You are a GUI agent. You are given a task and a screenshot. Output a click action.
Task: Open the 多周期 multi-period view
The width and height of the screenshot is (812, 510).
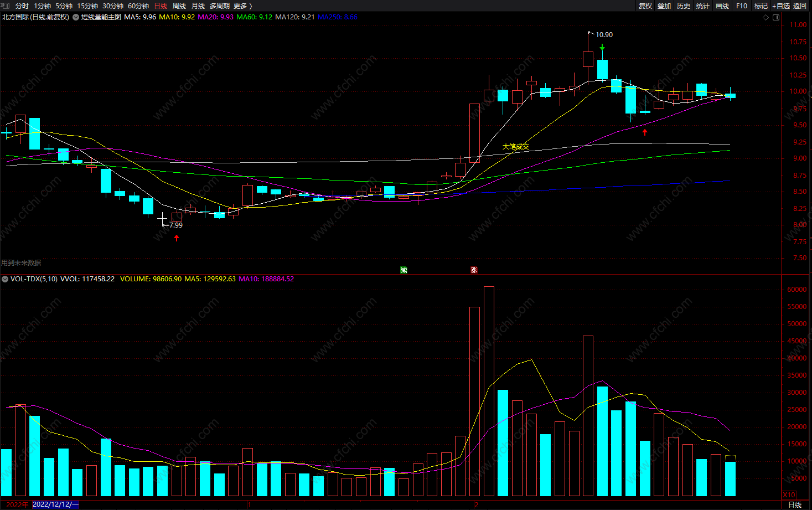[220, 6]
